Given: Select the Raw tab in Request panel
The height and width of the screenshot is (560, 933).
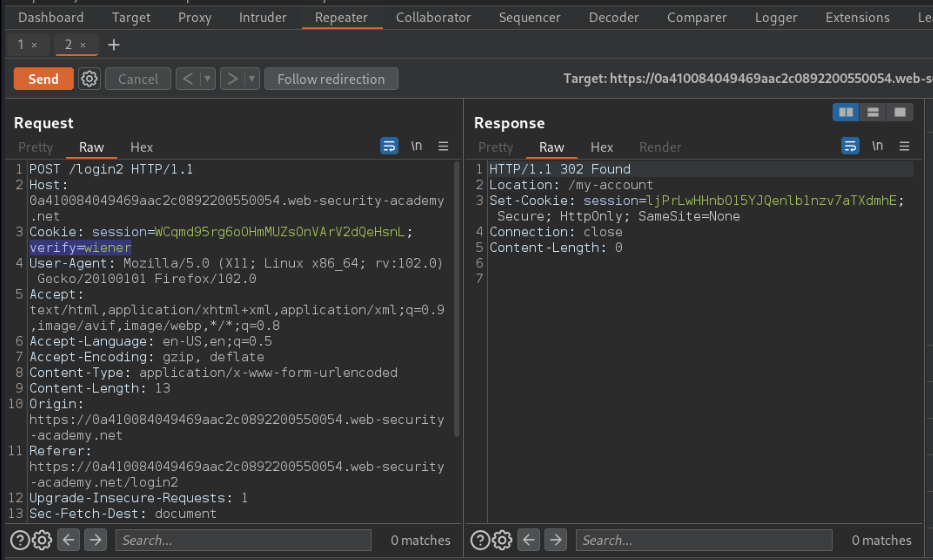Looking at the screenshot, I should tap(91, 147).
